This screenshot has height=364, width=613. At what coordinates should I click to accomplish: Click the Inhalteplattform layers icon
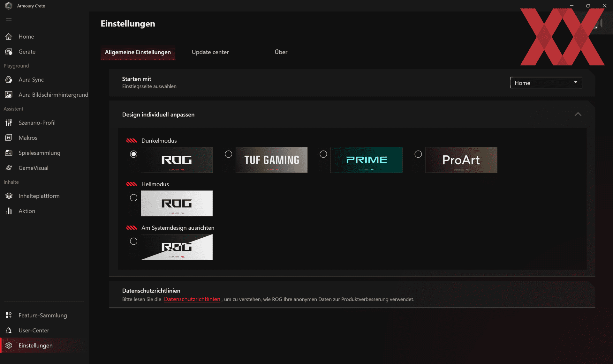[9, 196]
